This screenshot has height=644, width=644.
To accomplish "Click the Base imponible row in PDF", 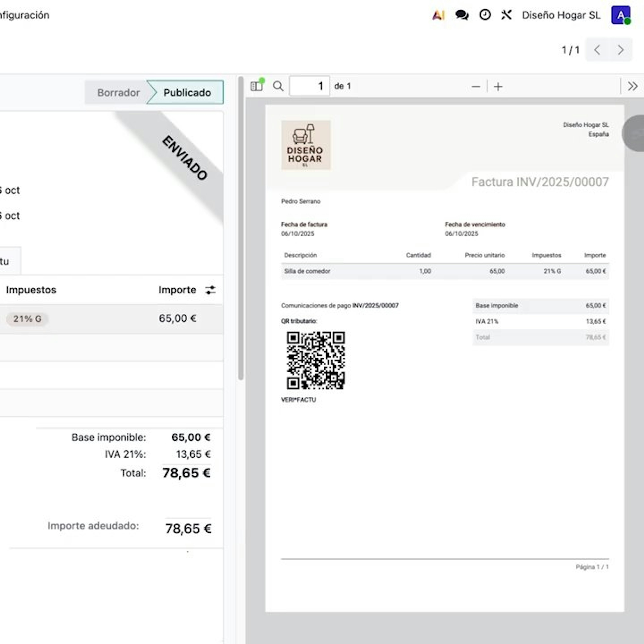I will pos(541,306).
